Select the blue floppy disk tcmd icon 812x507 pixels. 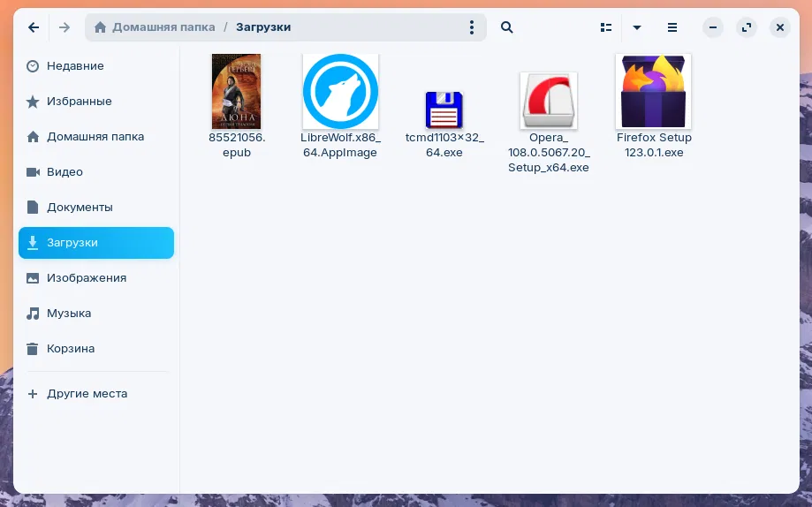coord(444,110)
